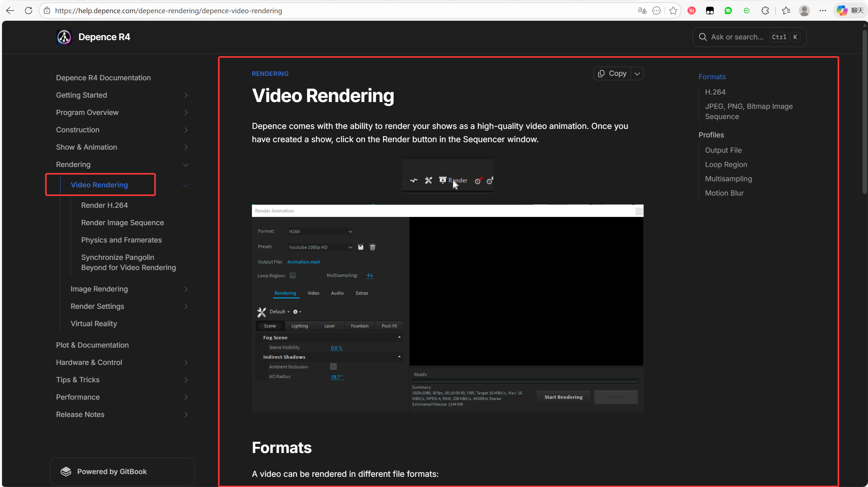The width and height of the screenshot is (868, 487).
Task: Open the Copilot chat icon
Action: click(841, 11)
